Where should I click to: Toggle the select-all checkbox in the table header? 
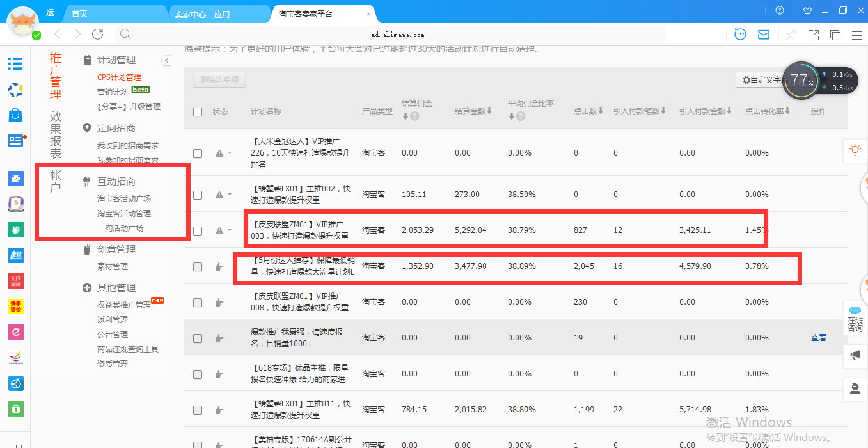(198, 112)
